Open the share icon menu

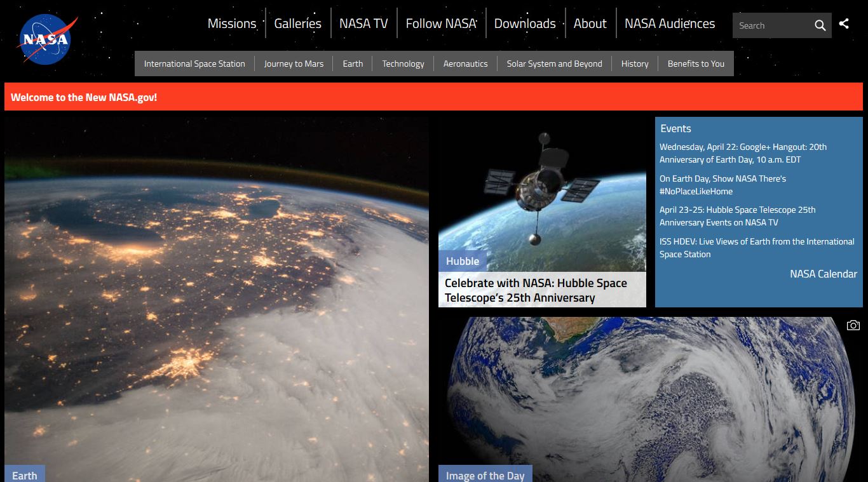coord(844,24)
